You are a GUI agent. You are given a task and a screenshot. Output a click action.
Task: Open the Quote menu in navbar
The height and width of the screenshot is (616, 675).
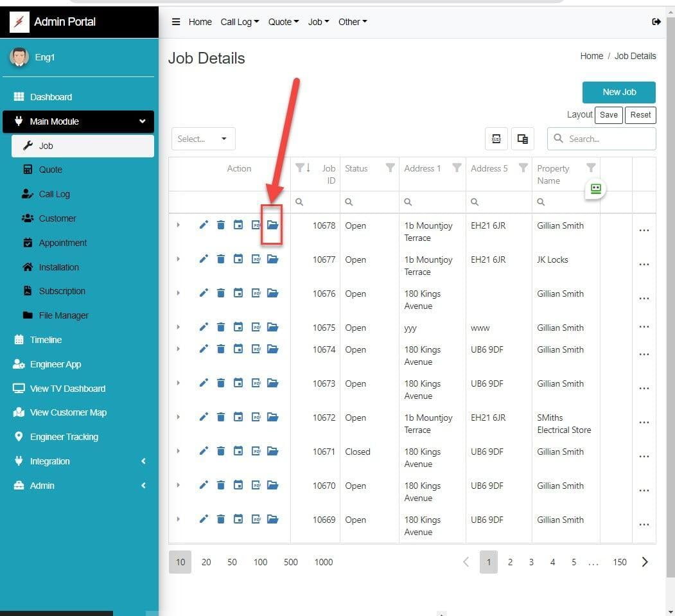coord(283,22)
